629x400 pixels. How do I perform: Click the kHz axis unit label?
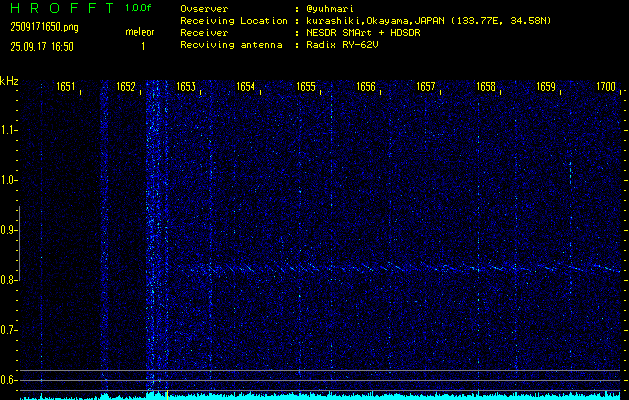[9, 81]
